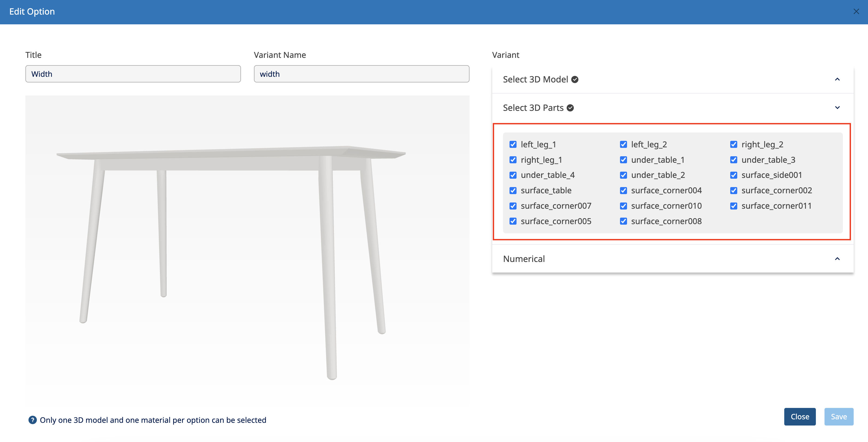
Task: Expand the Select 3D Model section
Action: pyautogui.click(x=837, y=79)
